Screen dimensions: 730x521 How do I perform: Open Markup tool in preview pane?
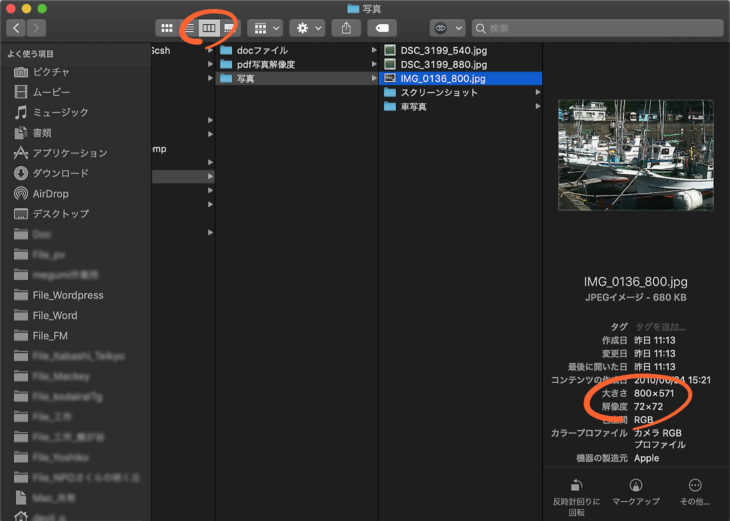(x=635, y=485)
